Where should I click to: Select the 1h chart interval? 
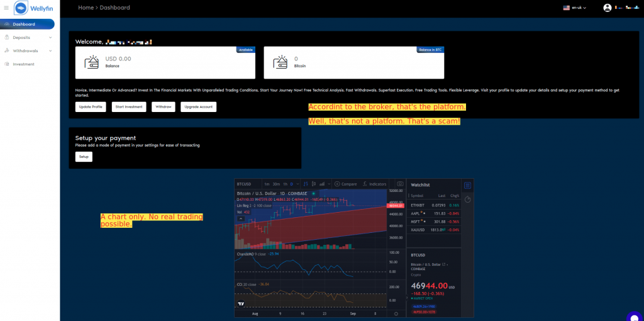285,184
